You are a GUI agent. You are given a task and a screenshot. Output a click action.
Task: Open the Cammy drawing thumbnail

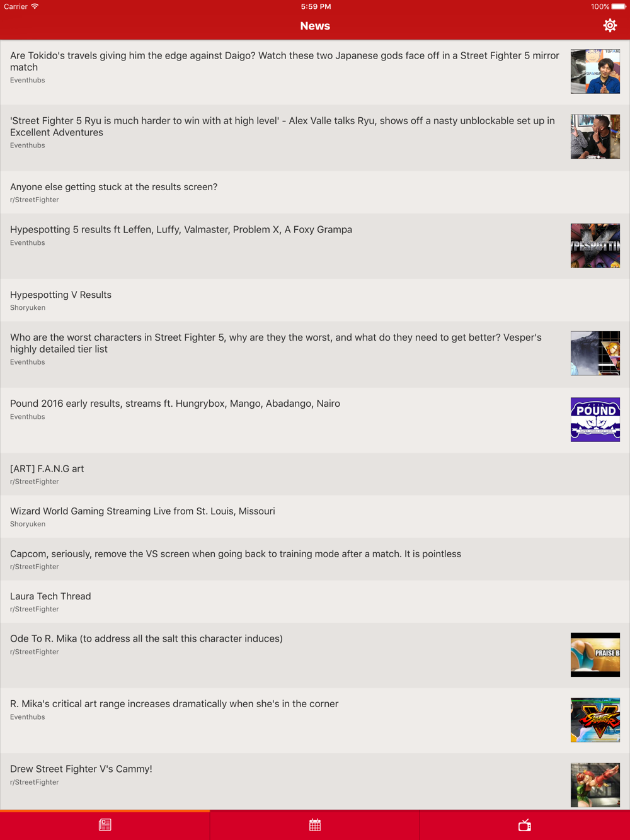point(595,785)
